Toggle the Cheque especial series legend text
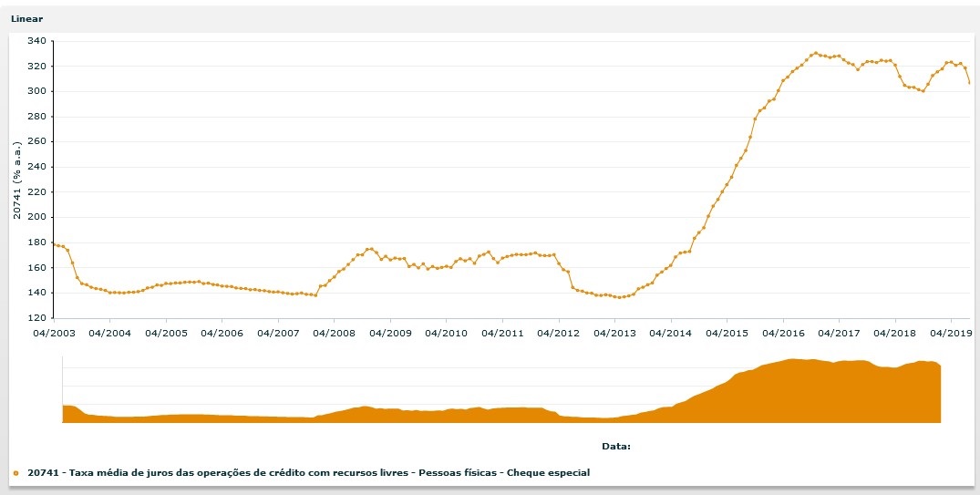 pyautogui.click(x=308, y=472)
